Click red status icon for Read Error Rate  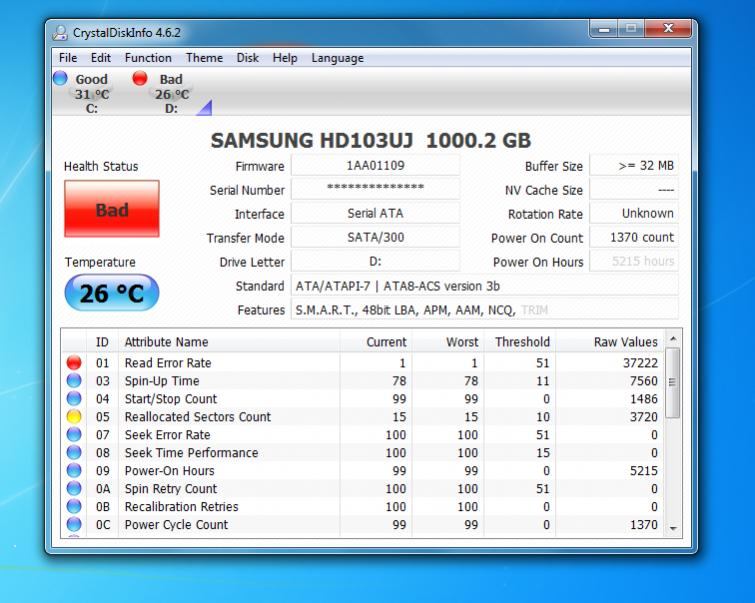click(74, 363)
